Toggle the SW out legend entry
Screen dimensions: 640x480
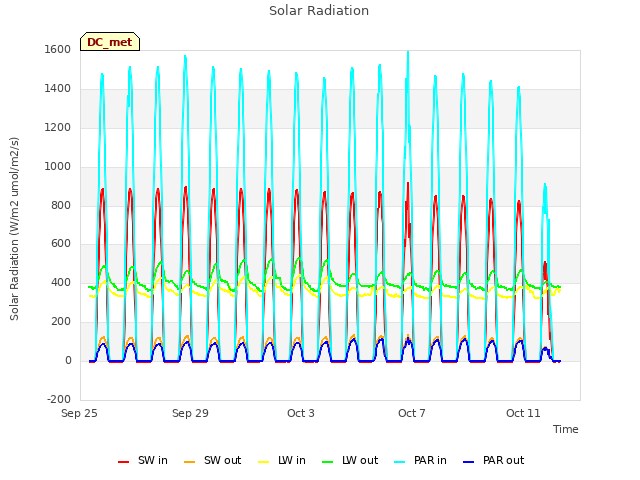(213, 460)
